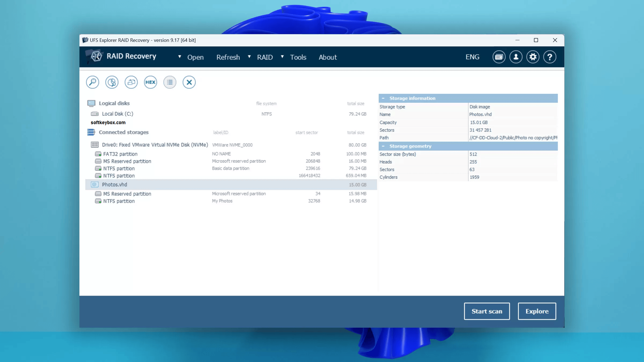The width and height of the screenshot is (644, 362).
Task: Click the storage properties list icon
Action: pos(170,82)
